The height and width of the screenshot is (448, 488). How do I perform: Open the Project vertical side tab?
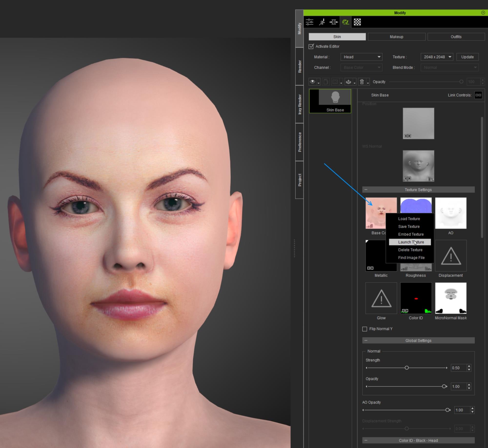[299, 180]
